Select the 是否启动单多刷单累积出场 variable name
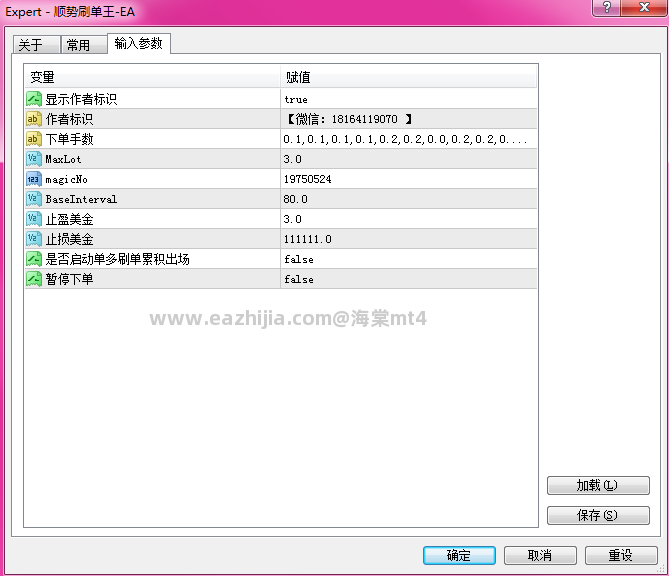Viewport: 669px width, 576px height. (117, 259)
